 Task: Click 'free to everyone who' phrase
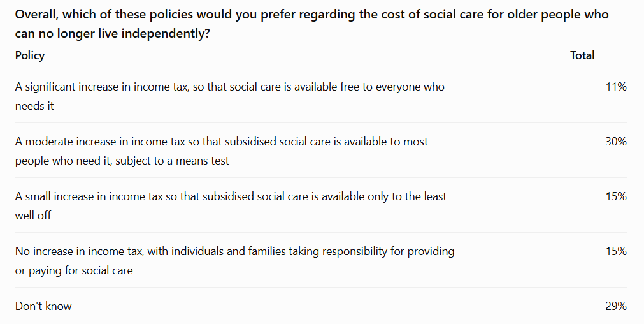pos(392,87)
